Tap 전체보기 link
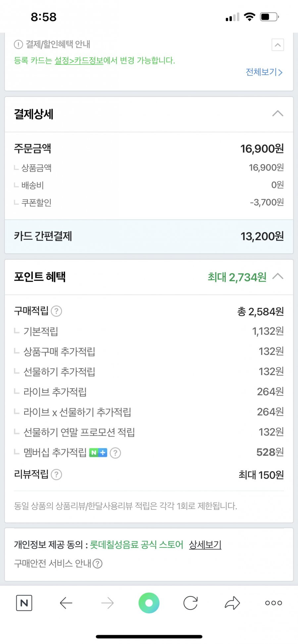The image size is (298, 644). click(x=264, y=72)
